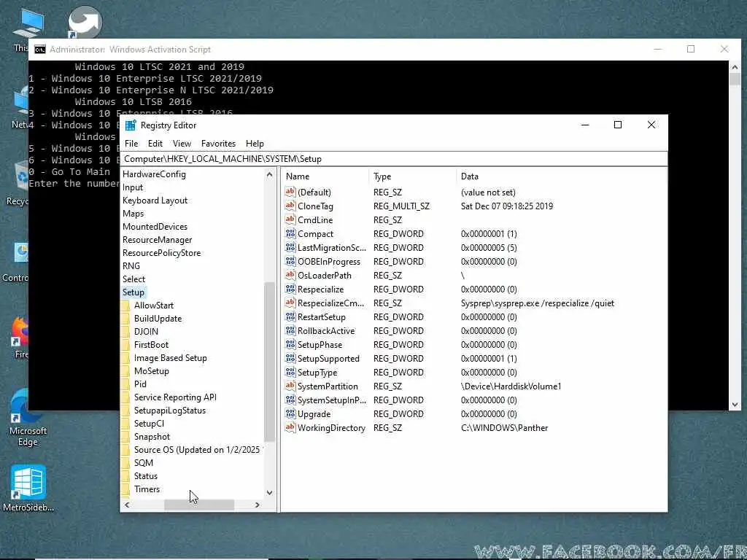747x560 pixels.
Task: Select the SetupSupported value name
Action: point(328,359)
